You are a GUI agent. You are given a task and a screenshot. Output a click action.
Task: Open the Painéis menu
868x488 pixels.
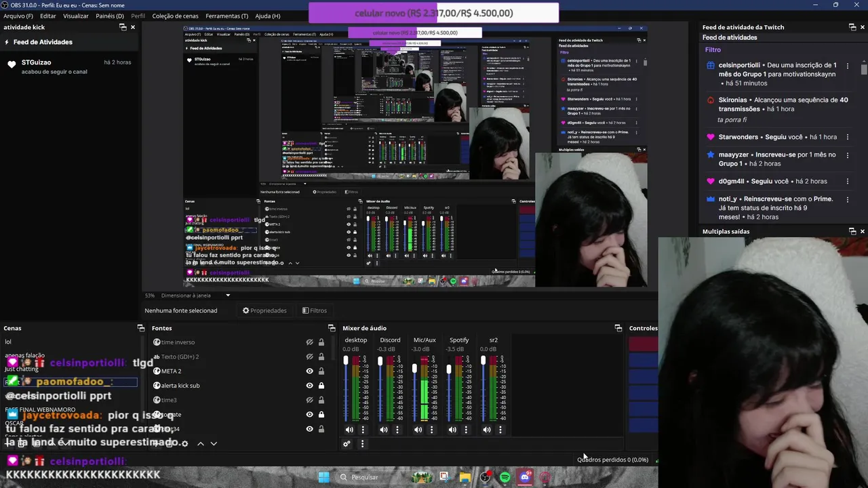pos(110,16)
